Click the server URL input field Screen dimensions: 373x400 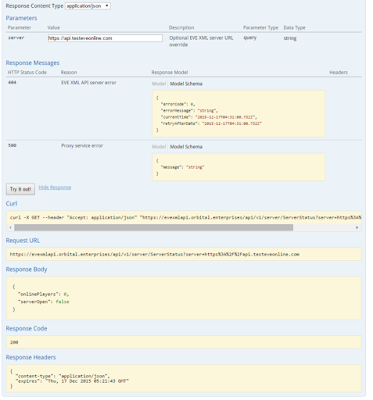105,38
